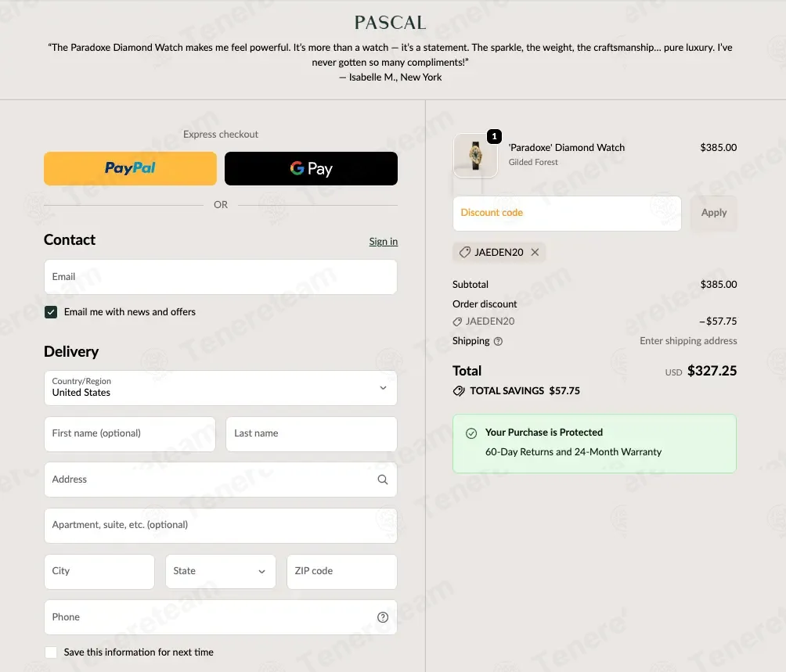Click the PASCAL store logo

pos(390,23)
